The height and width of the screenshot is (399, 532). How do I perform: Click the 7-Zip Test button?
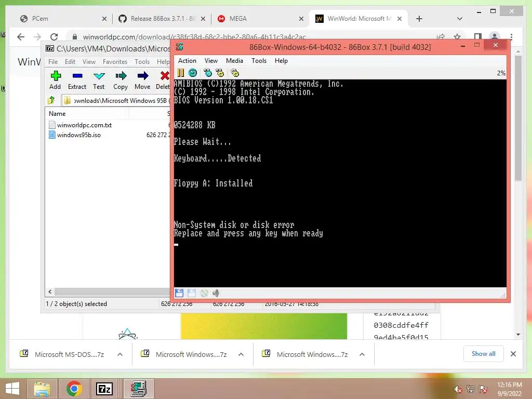pos(99,81)
